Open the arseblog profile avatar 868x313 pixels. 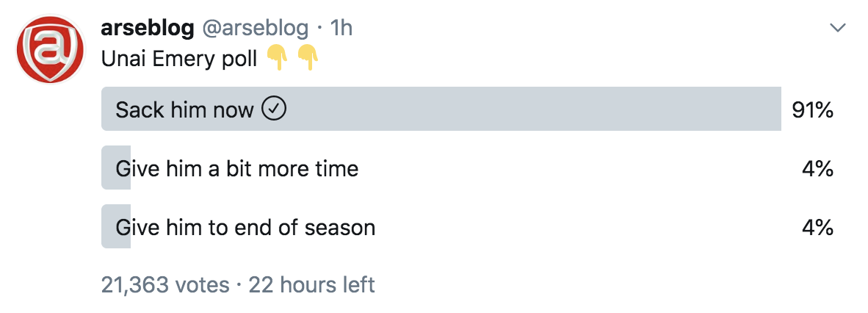[51, 50]
